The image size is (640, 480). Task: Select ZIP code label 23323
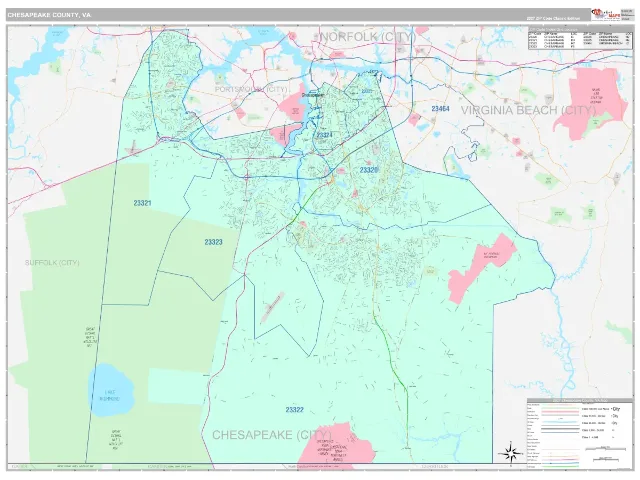[x=213, y=242]
